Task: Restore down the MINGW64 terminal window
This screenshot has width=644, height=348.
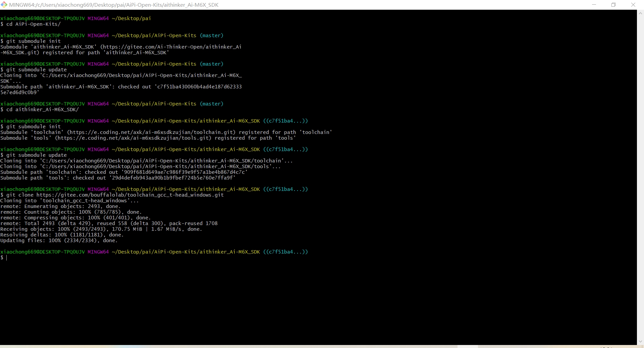Action: pyautogui.click(x=613, y=5)
